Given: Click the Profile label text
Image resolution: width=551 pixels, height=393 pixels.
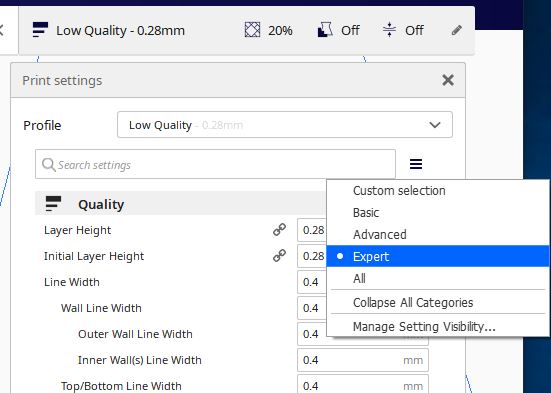Looking at the screenshot, I should [x=42, y=125].
